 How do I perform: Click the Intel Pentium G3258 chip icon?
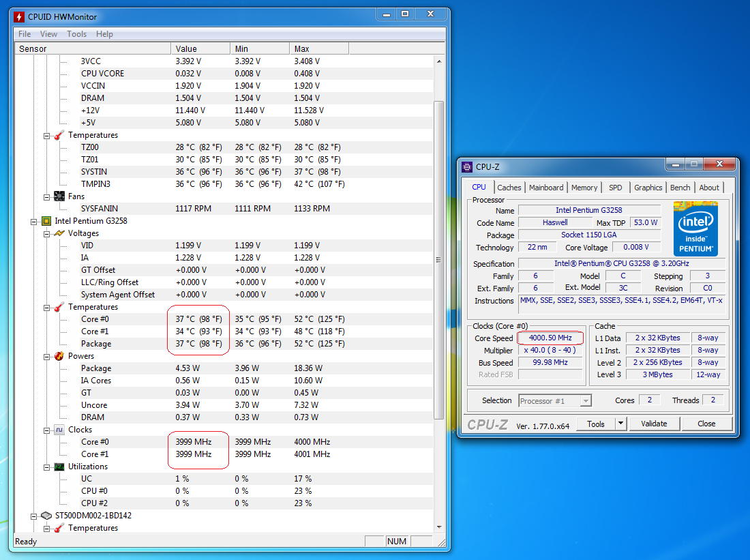[46, 221]
